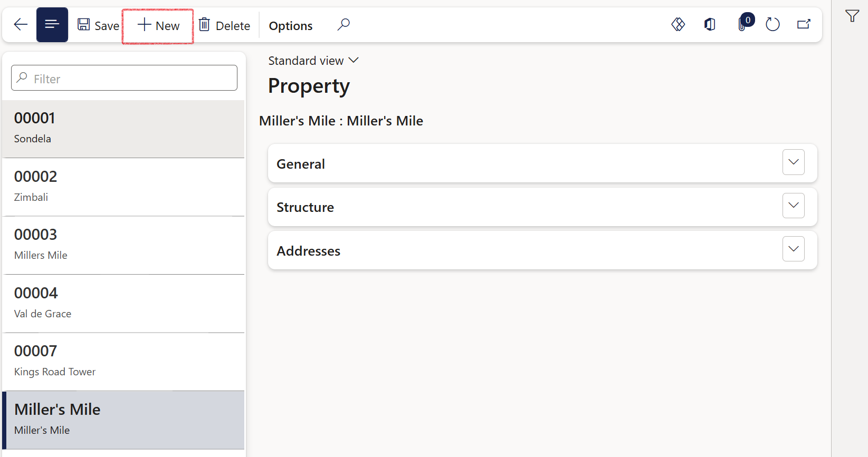Open in Microsoft Office icon

point(710,24)
